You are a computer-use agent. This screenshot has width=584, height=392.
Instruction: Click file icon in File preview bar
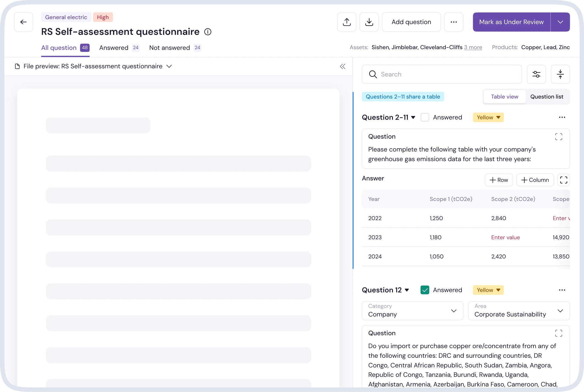click(17, 66)
